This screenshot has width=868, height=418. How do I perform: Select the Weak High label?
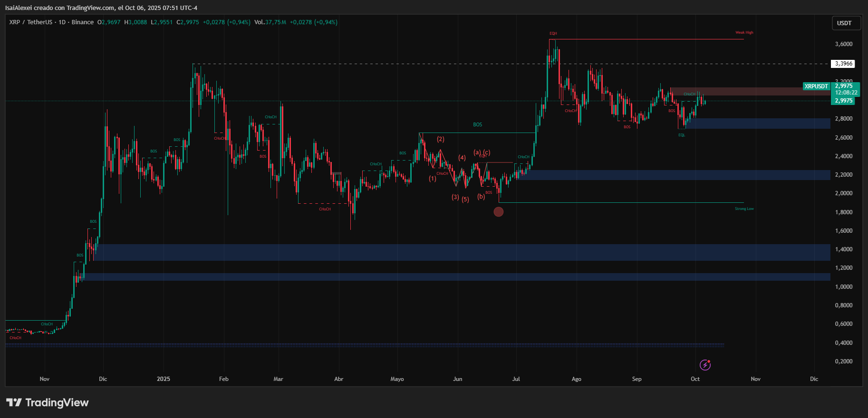(x=744, y=33)
